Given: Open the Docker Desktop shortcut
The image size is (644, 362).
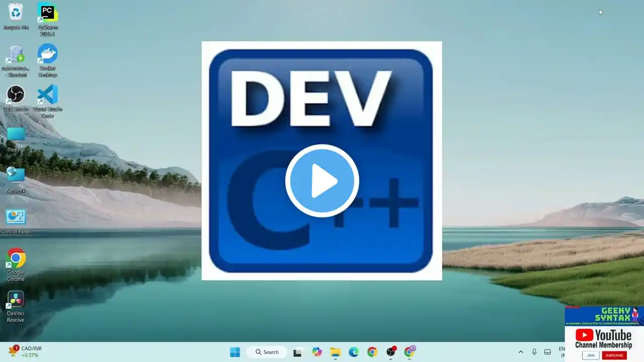Looking at the screenshot, I should [x=47, y=60].
